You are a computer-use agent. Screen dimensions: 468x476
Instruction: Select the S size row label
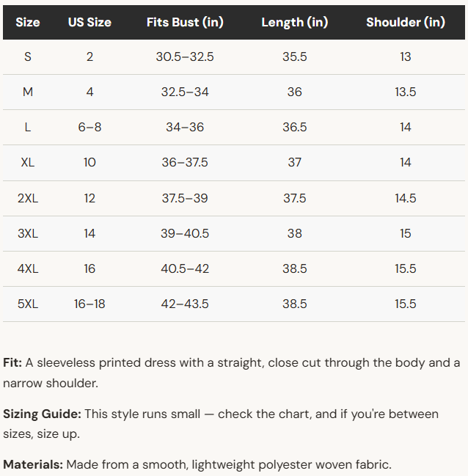[x=28, y=56]
